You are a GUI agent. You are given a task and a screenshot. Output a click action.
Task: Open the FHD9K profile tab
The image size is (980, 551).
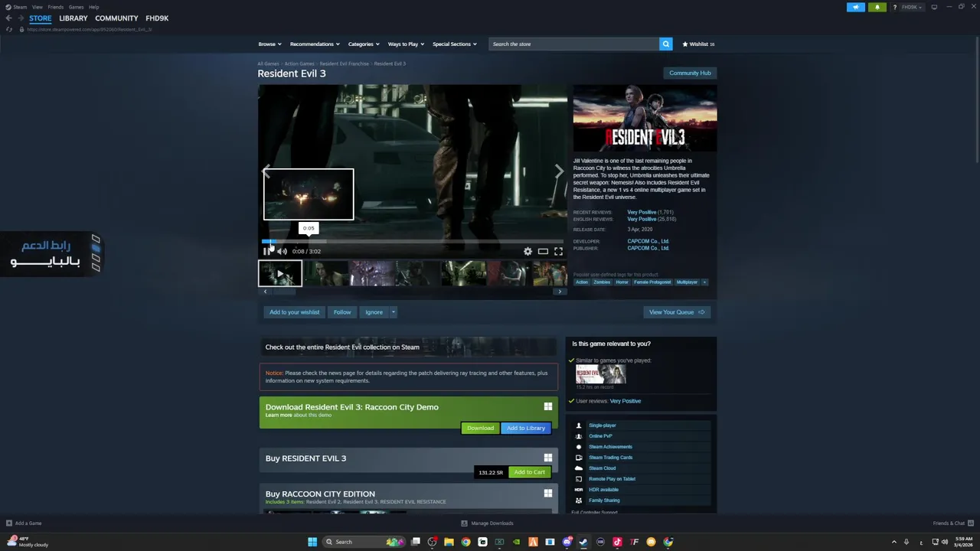click(157, 18)
